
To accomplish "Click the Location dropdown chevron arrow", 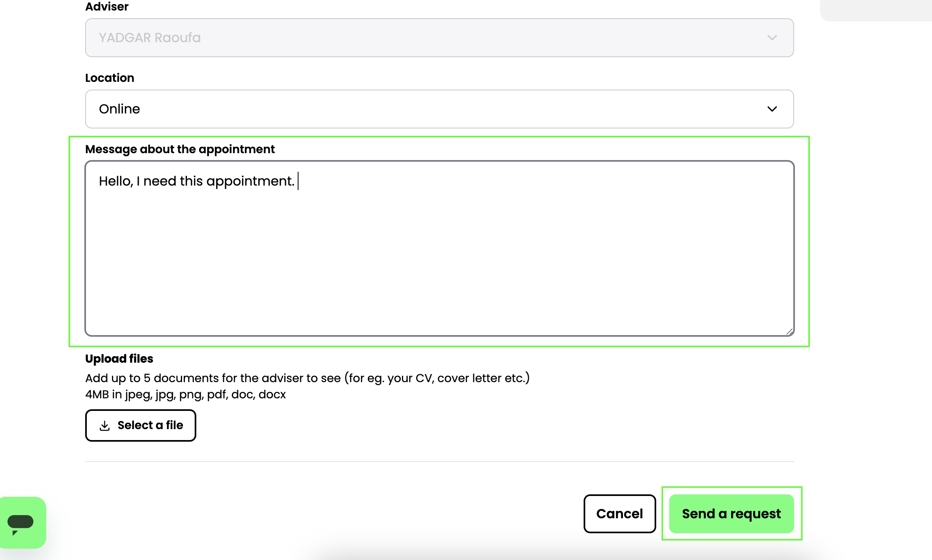I will (772, 109).
